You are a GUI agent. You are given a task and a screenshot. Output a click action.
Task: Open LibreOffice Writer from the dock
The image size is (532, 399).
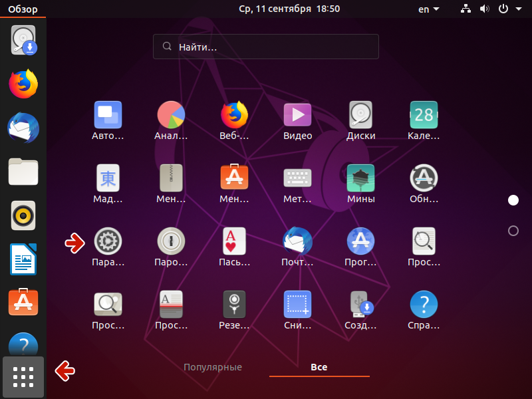(x=23, y=259)
